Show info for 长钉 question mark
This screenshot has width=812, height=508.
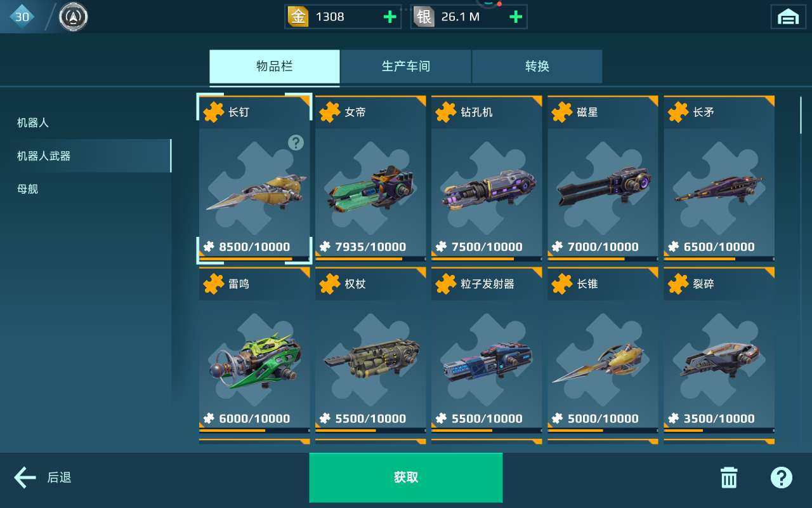[296, 143]
